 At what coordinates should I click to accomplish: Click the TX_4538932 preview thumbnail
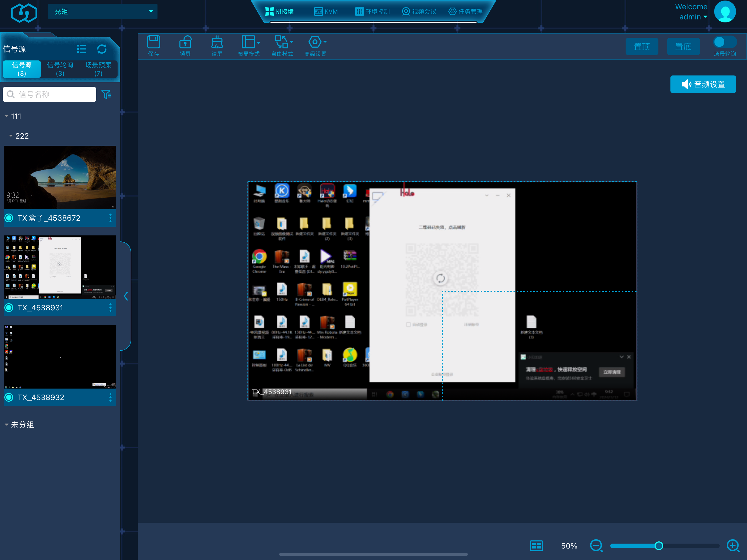click(x=60, y=357)
